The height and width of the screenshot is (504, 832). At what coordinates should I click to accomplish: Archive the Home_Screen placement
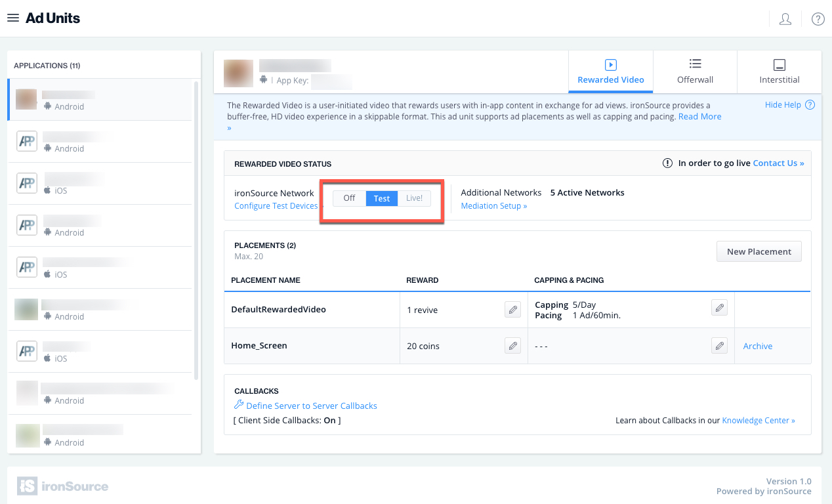(x=758, y=346)
